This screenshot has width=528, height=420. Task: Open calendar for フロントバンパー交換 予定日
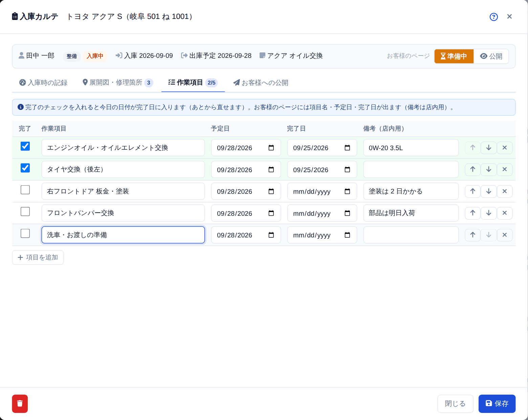tap(271, 213)
